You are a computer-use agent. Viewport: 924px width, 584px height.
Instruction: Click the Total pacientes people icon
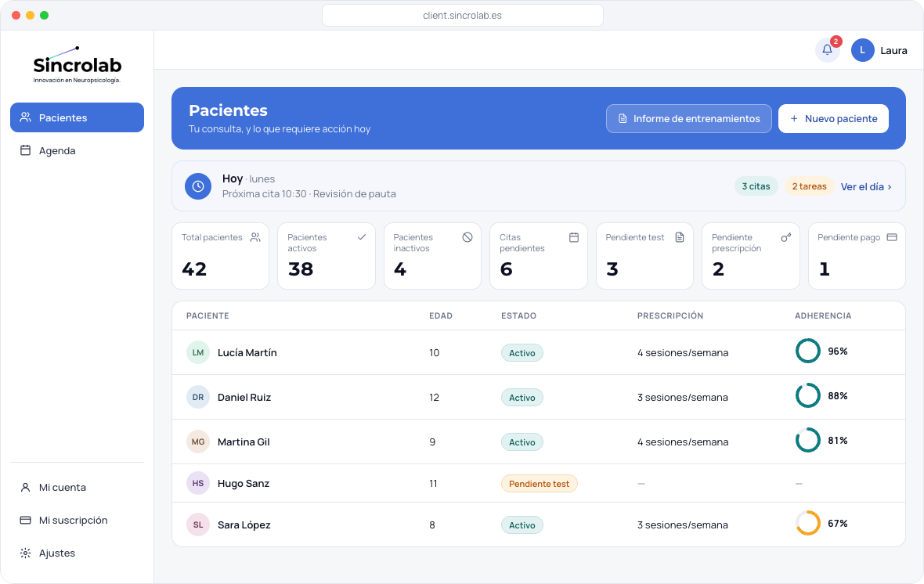tap(255, 237)
